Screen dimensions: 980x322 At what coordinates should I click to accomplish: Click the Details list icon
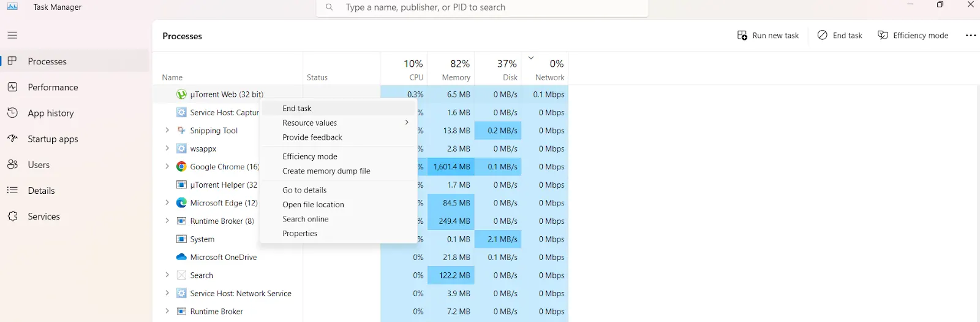coord(12,190)
